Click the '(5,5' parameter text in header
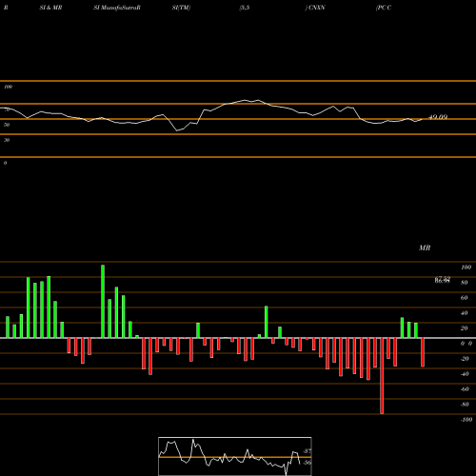Image resolution: width=476 pixels, height=476 pixels. [x=245, y=8]
